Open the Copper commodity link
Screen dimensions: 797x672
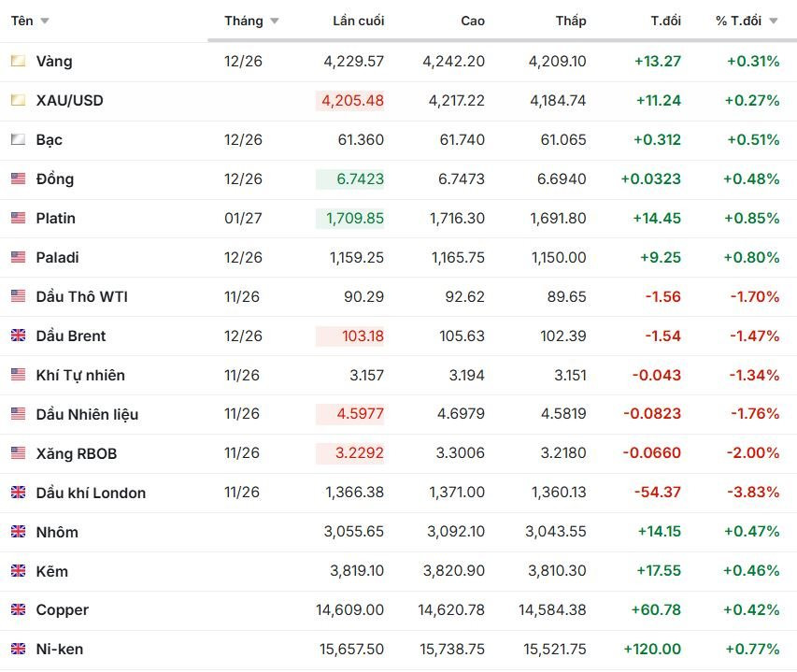point(62,610)
